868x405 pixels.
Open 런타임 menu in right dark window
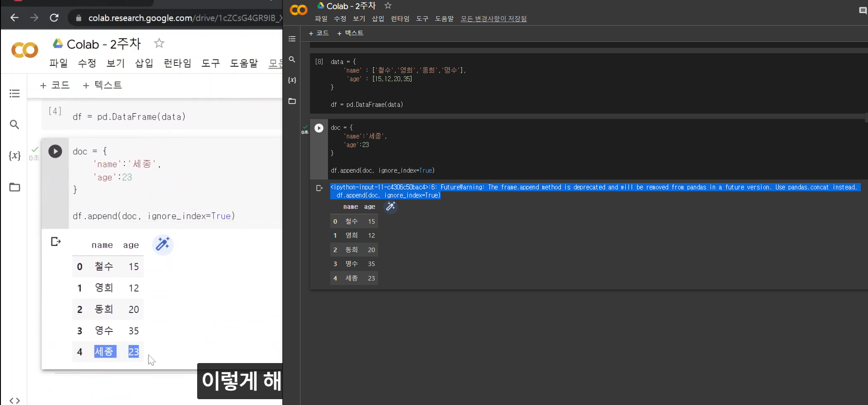pos(400,18)
